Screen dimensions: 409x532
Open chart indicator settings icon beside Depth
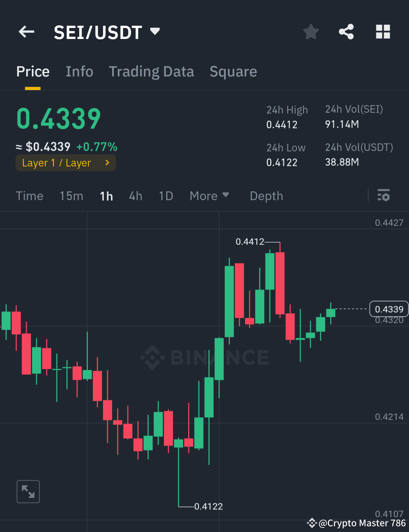coord(384,196)
